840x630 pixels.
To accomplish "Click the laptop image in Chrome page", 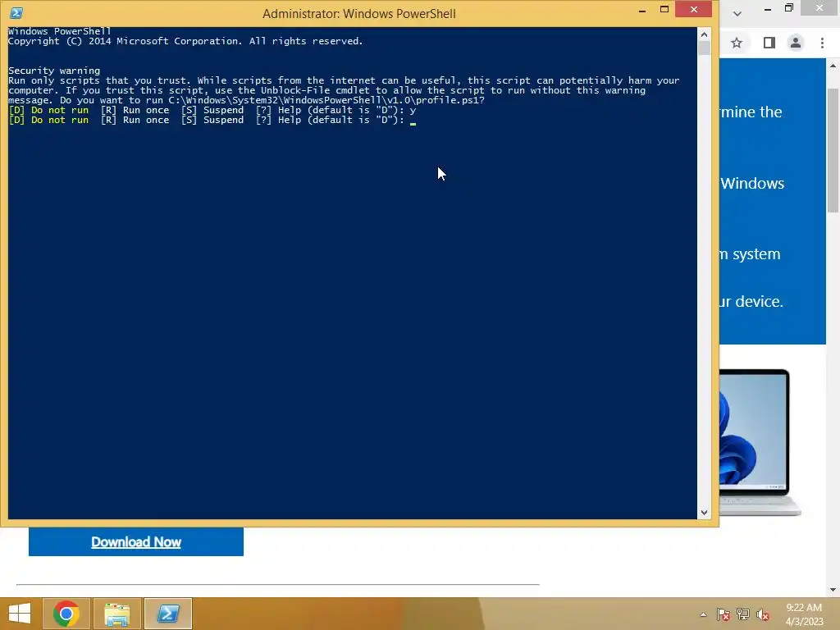I will coord(760,442).
